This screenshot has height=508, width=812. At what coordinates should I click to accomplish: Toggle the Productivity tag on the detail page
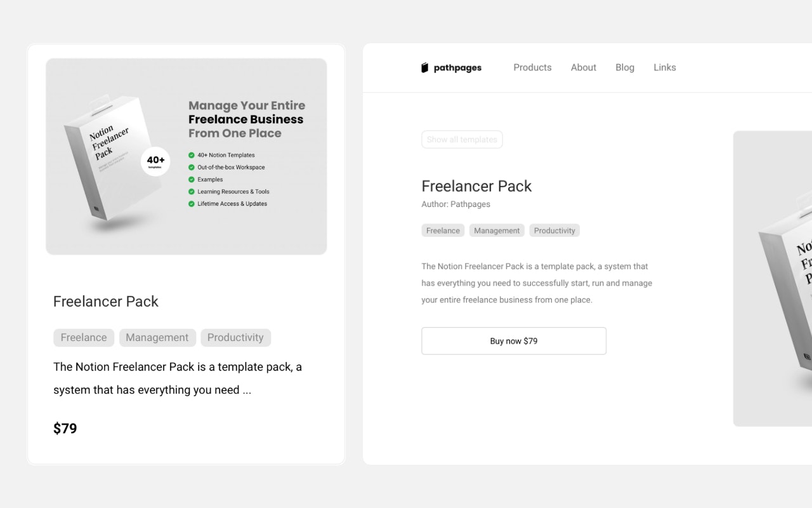[554, 230]
